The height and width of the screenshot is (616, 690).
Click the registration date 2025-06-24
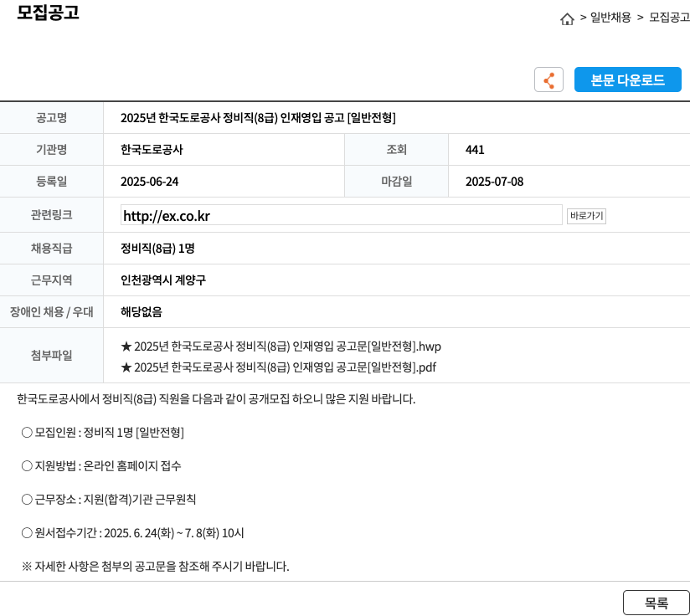tap(150, 182)
